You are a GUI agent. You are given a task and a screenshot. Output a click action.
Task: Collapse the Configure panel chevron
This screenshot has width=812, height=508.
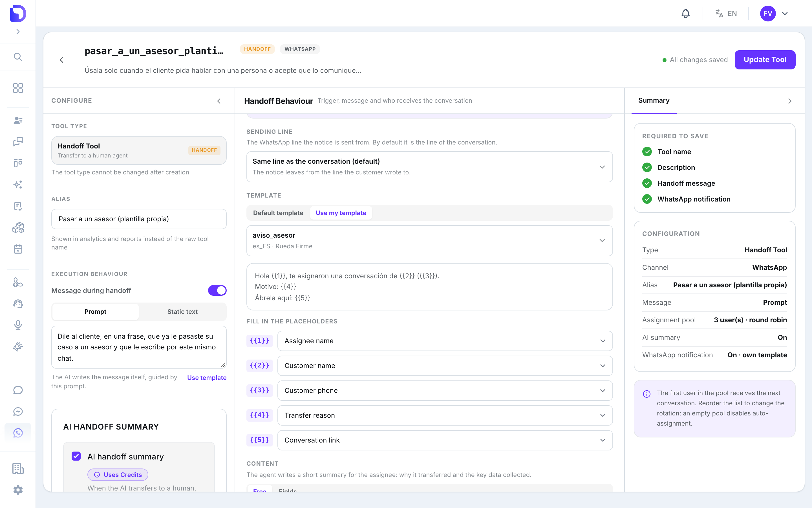pos(219,101)
